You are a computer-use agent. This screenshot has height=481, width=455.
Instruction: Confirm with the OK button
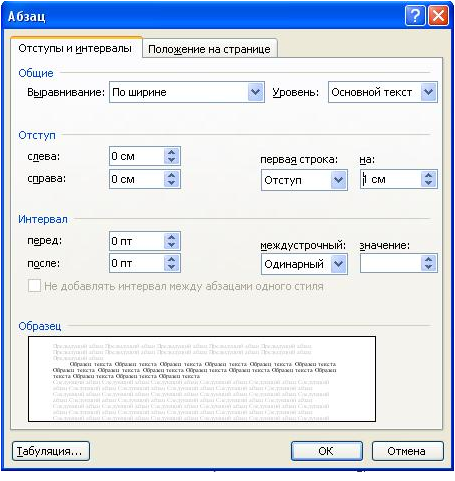(327, 451)
